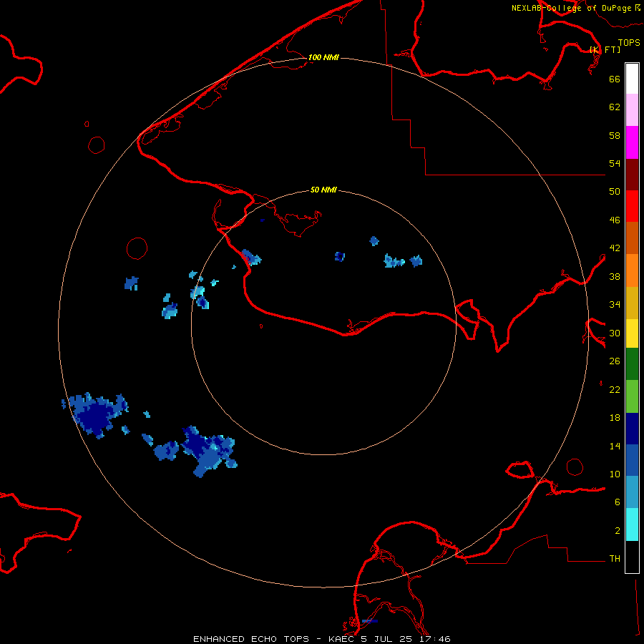
Task: Click the navy 18 kft legend swatch
Action: 632,429
